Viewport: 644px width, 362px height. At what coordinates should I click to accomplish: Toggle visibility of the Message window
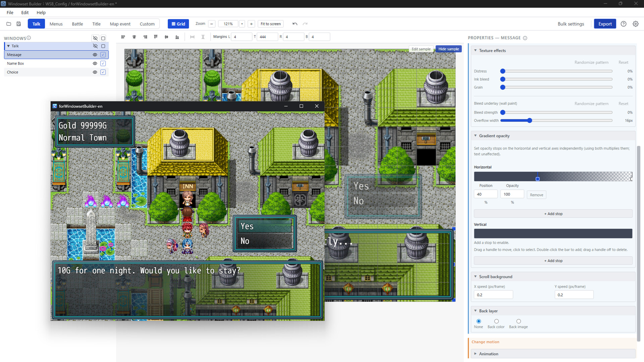[x=95, y=55]
